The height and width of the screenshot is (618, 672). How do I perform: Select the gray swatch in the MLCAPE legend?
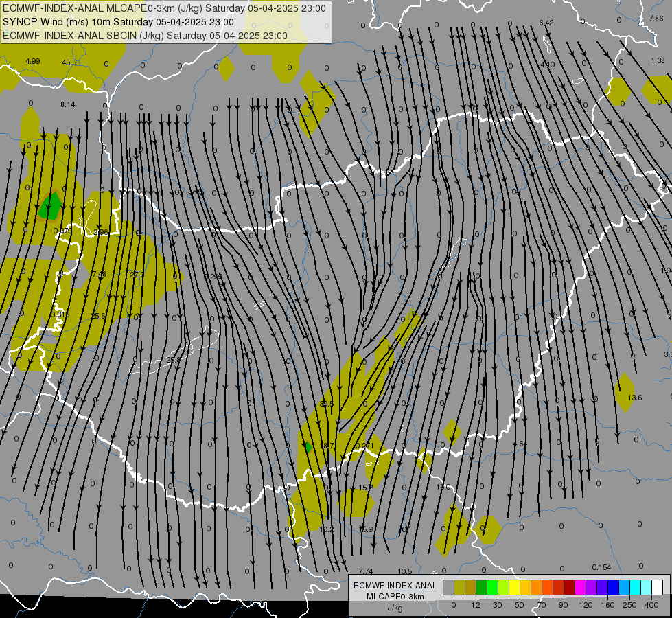[449, 587]
